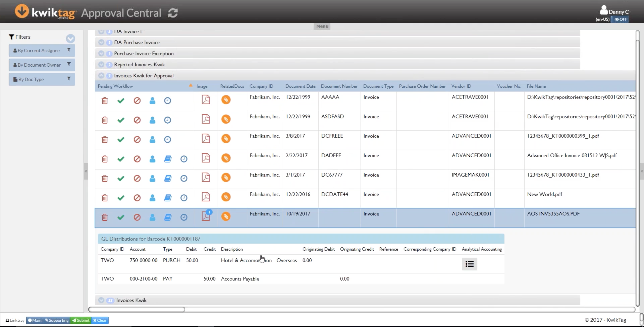Image resolution: width=644 pixels, height=327 pixels.
Task: Open the By Doc Type filter
Action: tap(42, 79)
